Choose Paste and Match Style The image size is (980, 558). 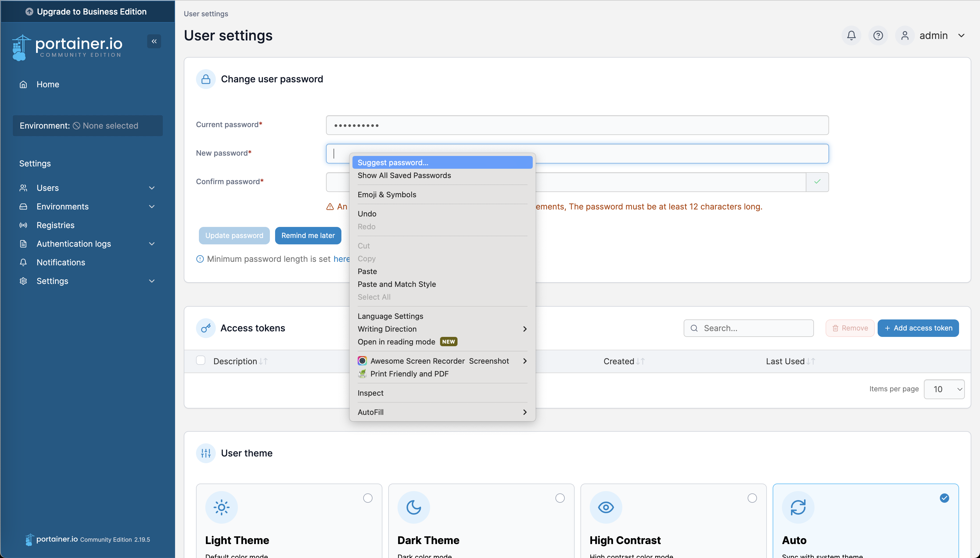[442, 284]
